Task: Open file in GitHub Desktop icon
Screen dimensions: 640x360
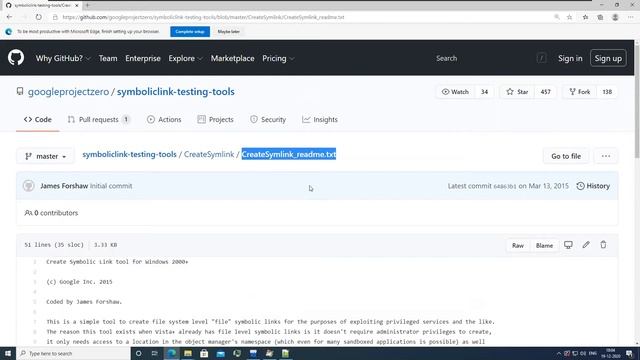Action: pyautogui.click(x=568, y=245)
